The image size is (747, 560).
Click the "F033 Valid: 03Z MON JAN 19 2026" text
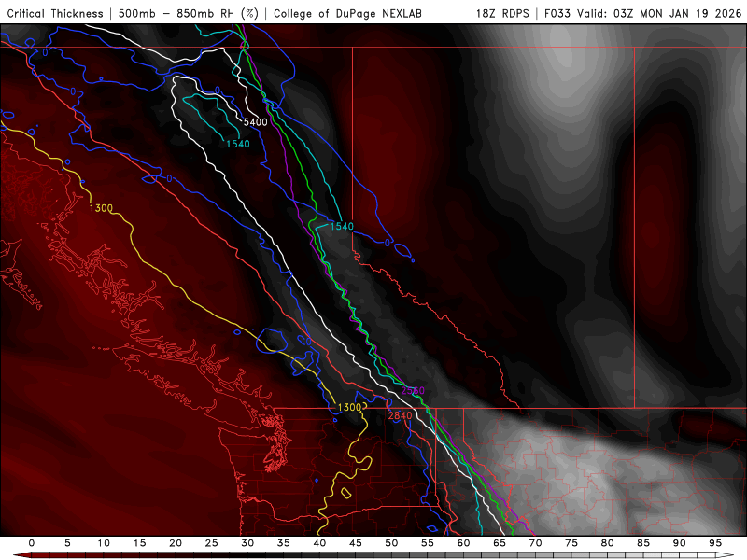tap(642, 13)
